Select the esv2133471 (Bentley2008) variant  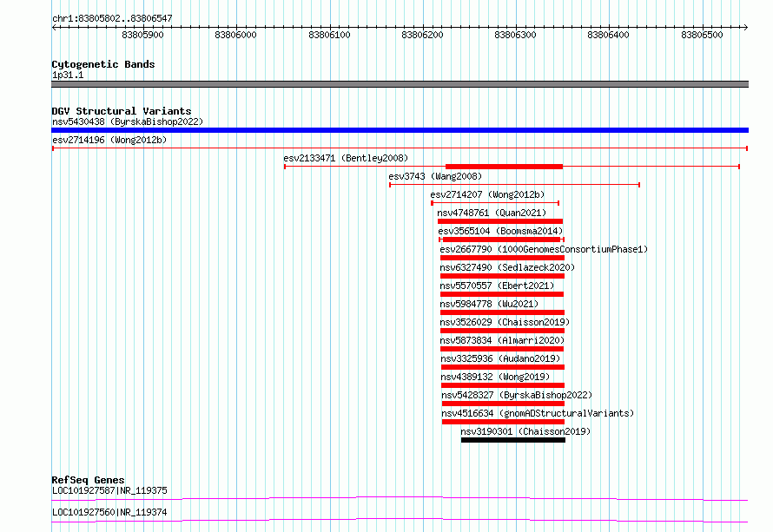tap(346, 158)
